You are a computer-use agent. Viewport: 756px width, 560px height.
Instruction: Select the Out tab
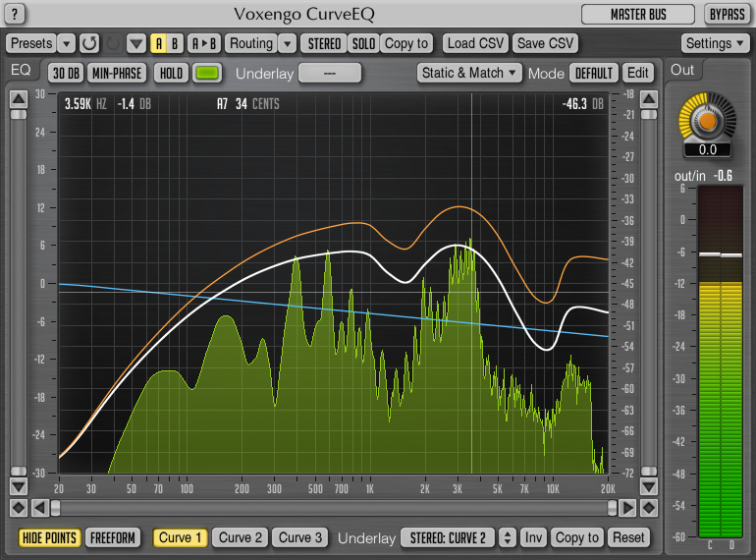click(x=682, y=70)
